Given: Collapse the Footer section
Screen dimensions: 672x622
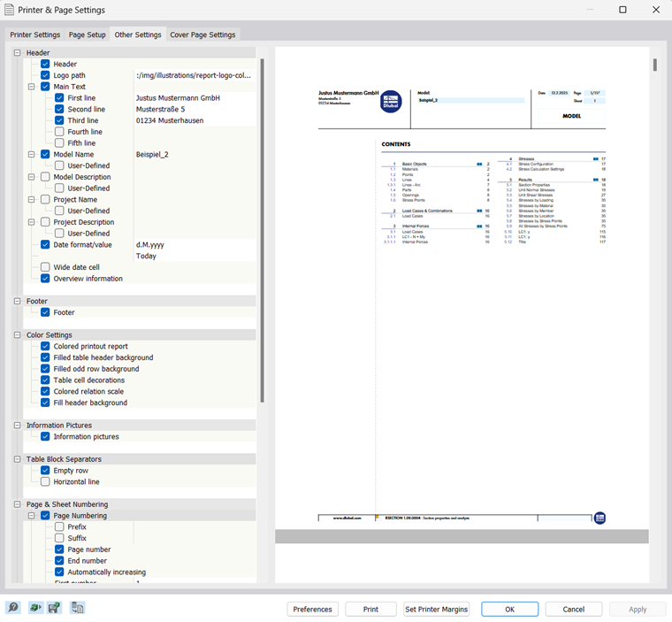Looking at the screenshot, I should coord(17,301).
